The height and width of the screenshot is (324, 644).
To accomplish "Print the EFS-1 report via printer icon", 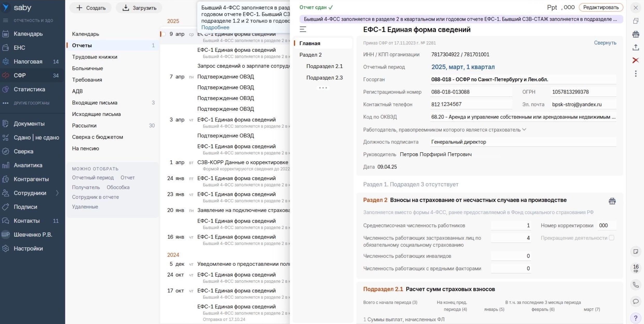I will [636, 34].
